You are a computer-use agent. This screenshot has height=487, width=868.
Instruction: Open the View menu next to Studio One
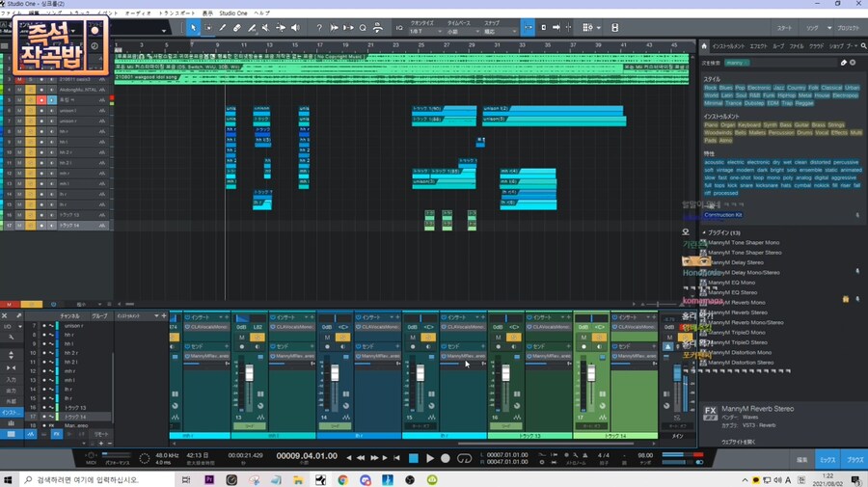click(x=207, y=13)
